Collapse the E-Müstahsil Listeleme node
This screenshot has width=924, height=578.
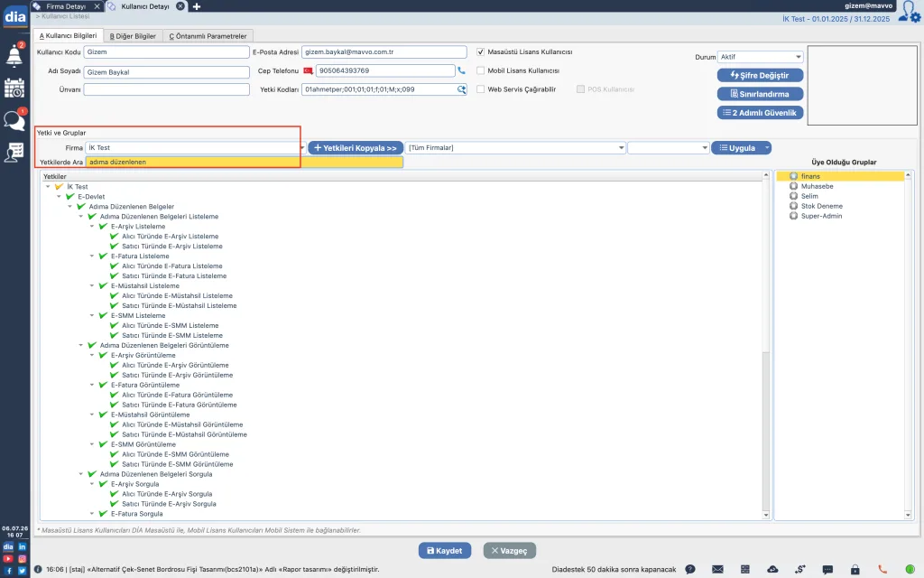[92, 286]
